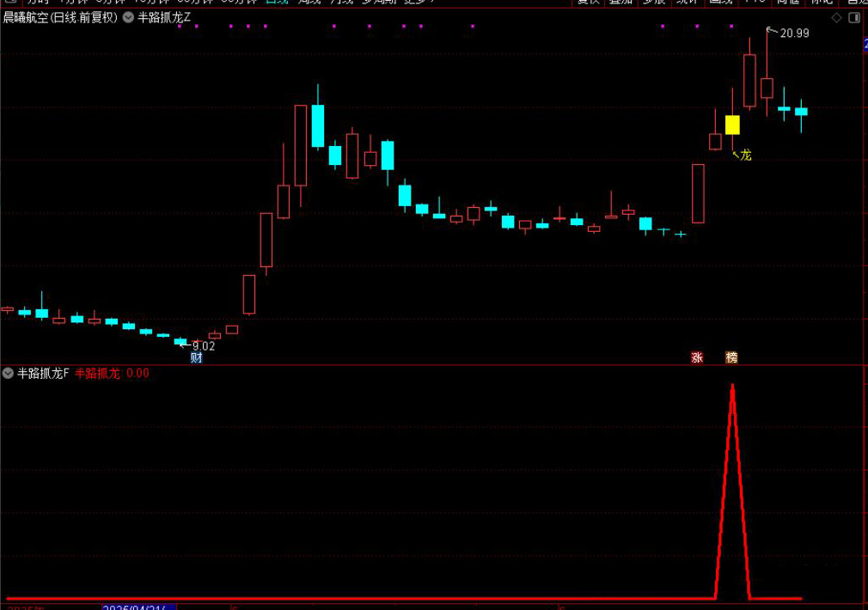This screenshot has height=610, width=868.
Task: Click the diamond icon in chart header
Action: coord(837,17)
